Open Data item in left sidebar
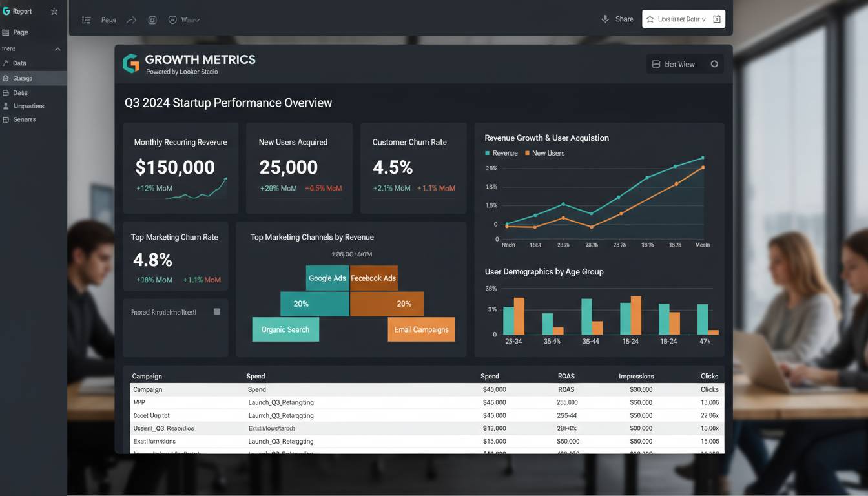 click(x=19, y=63)
